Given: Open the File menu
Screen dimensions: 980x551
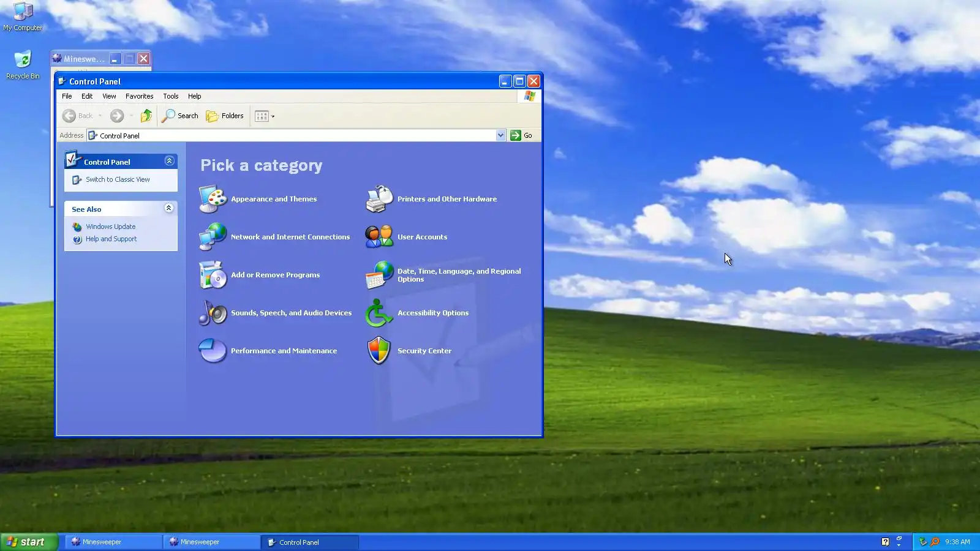Looking at the screenshot, I should click(67, 96).
